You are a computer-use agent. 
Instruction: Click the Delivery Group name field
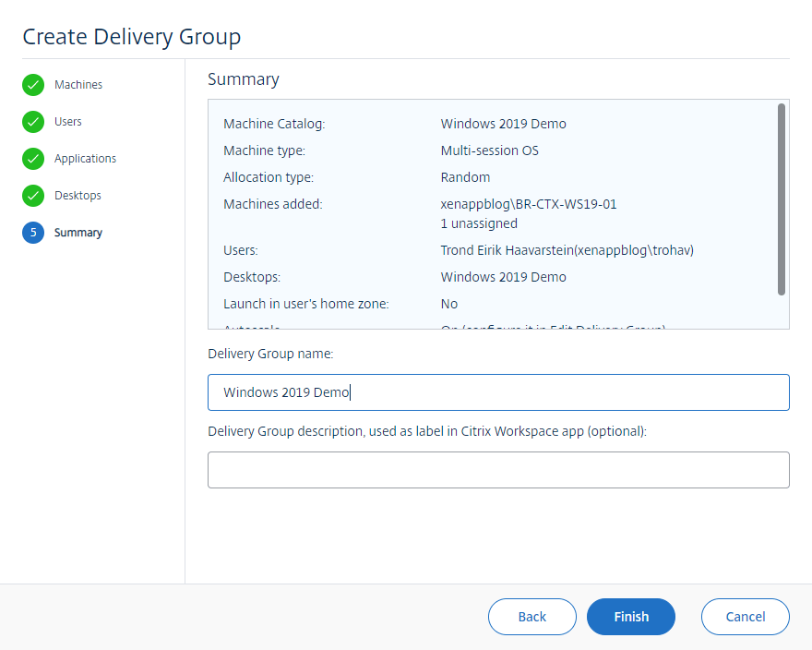coord(498,392)
